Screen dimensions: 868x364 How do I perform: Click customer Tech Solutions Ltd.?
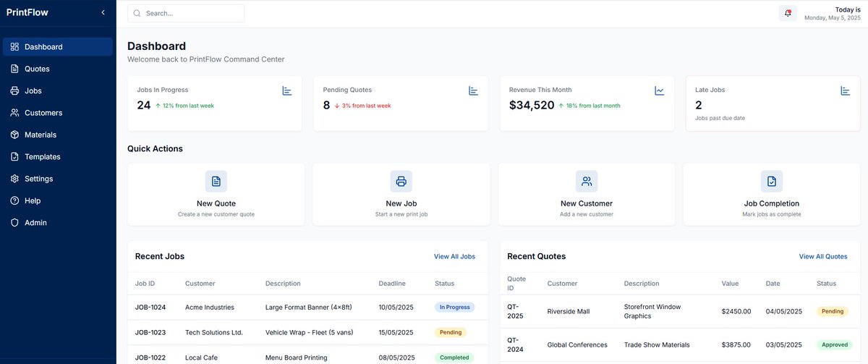214,332
